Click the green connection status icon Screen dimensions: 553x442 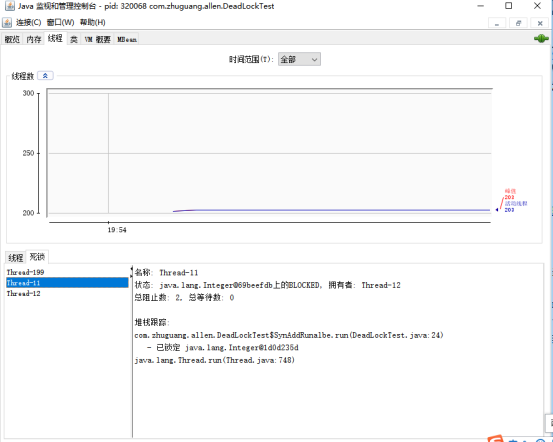[541, 38]
